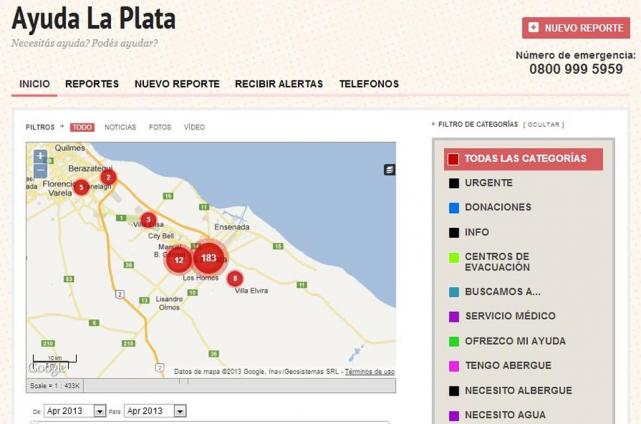Click the 12 reports cluster marker
This screenshot has width=641, height=424.
[x=179, y=260]
